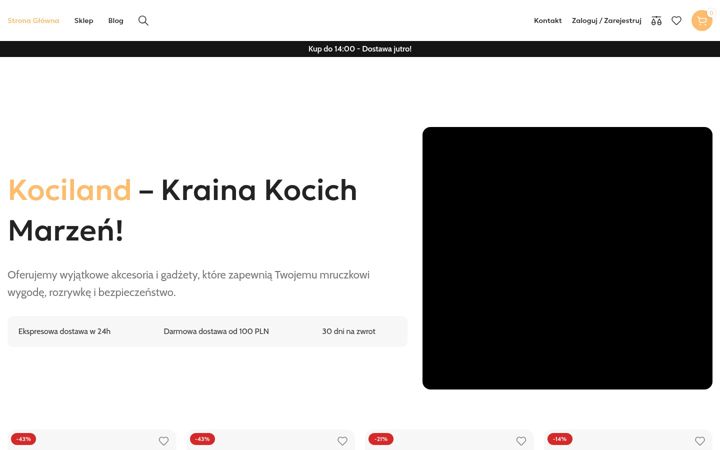Image resolution: width=720 pixels, height=450 pixels.
Task: Click the Kociland heading word
Action: pyautogui.click(x=70, y=190)
